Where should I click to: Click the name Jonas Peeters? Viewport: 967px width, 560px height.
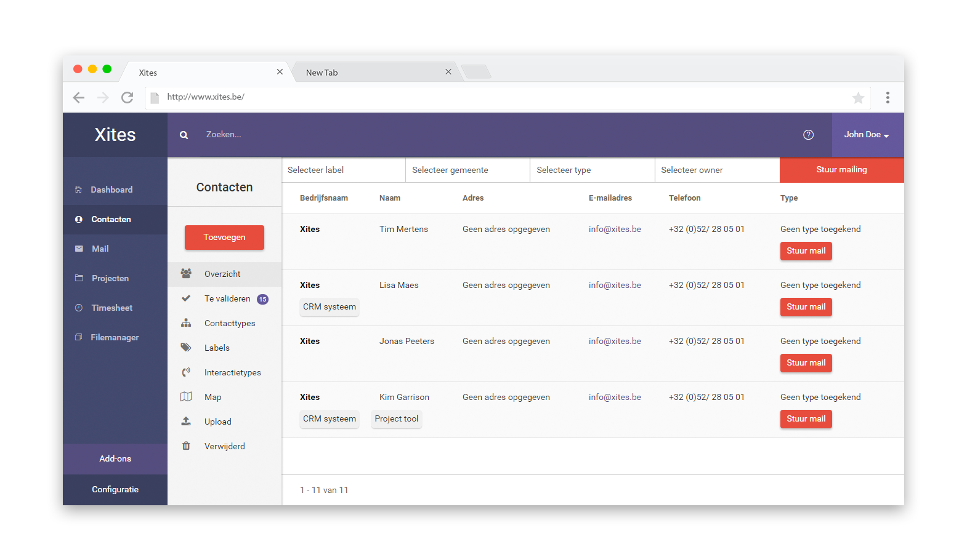click(407, 342)
